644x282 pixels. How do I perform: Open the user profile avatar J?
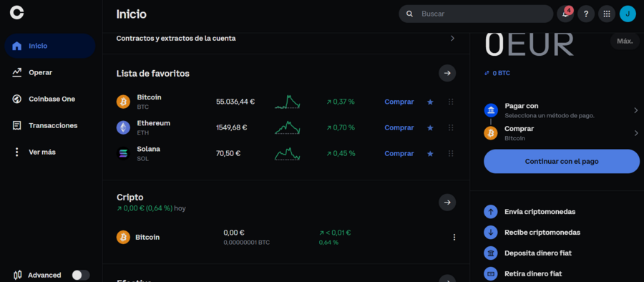(628, 14)
